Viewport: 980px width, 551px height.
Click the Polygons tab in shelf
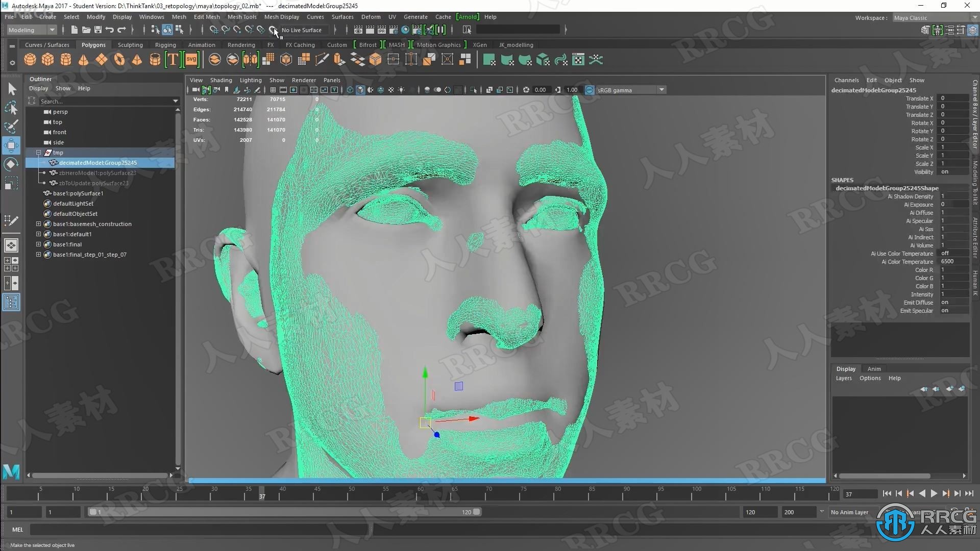[93, 44]
